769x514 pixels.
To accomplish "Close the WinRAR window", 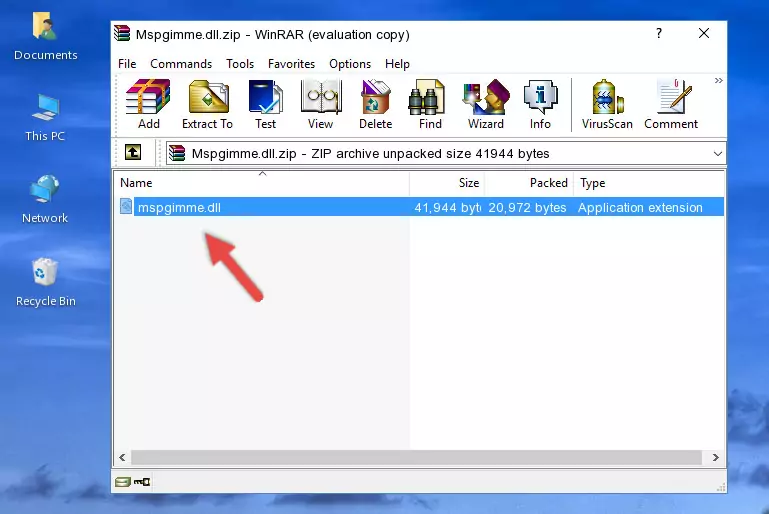I will click(704, 33).
